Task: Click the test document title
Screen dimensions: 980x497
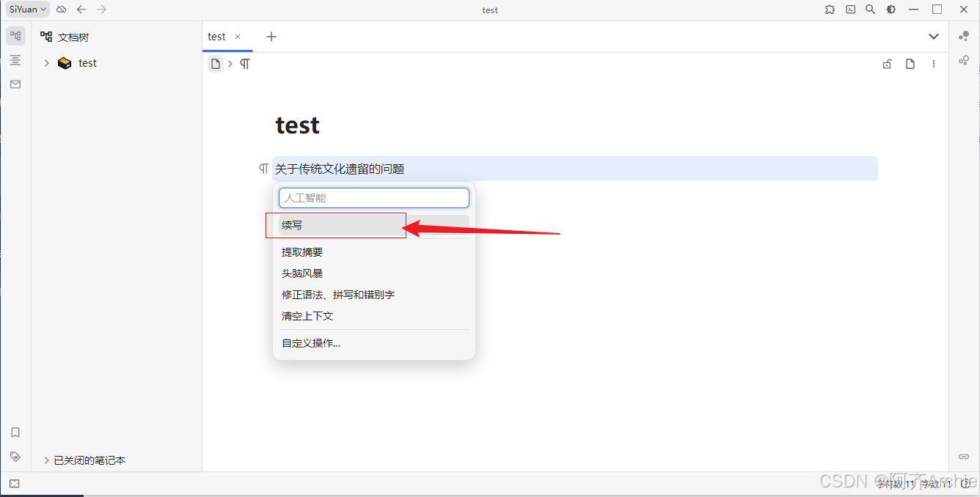Action: (x=298, y=125)
